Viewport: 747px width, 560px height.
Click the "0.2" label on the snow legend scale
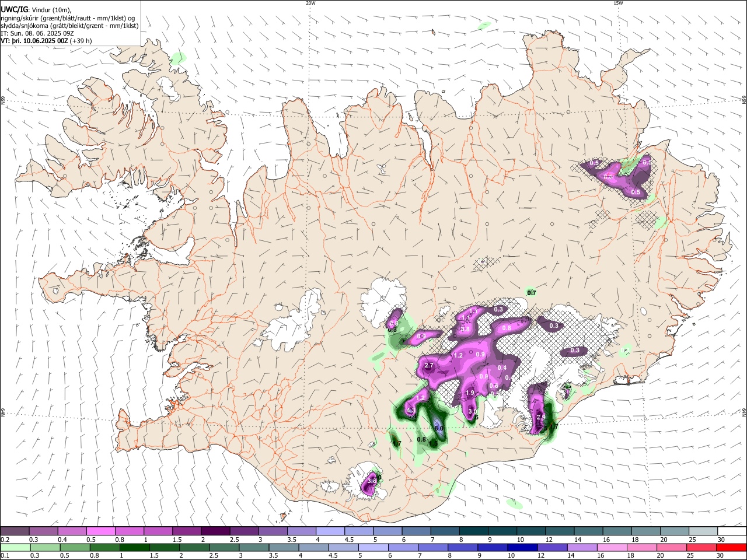click(x=5, y=540)
